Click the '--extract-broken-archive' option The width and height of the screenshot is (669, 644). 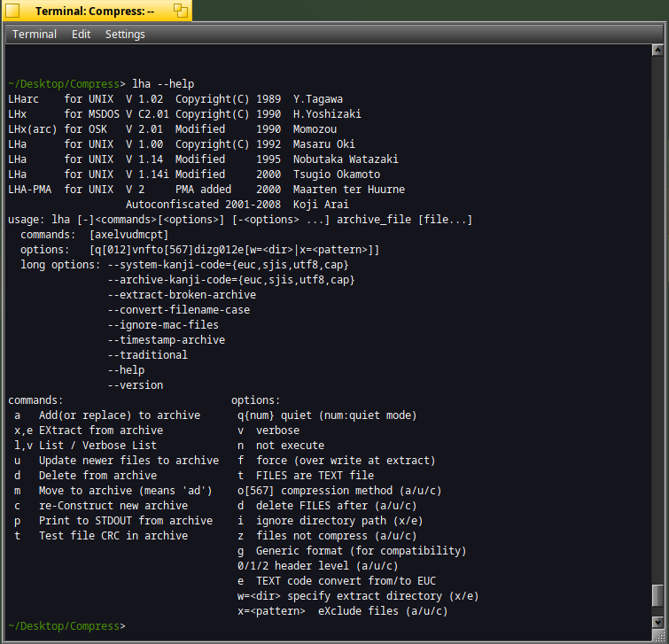182,295
